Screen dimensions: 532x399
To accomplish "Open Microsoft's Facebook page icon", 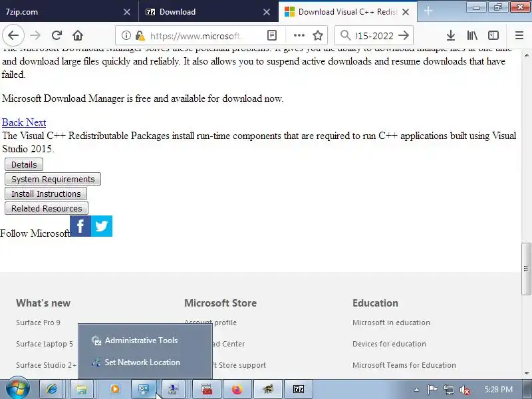I will tap(80, 226).
